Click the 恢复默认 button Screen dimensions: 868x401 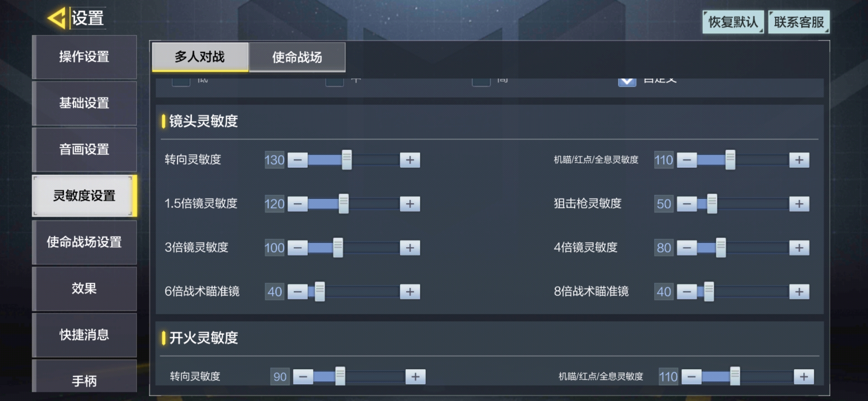(733, 22)
